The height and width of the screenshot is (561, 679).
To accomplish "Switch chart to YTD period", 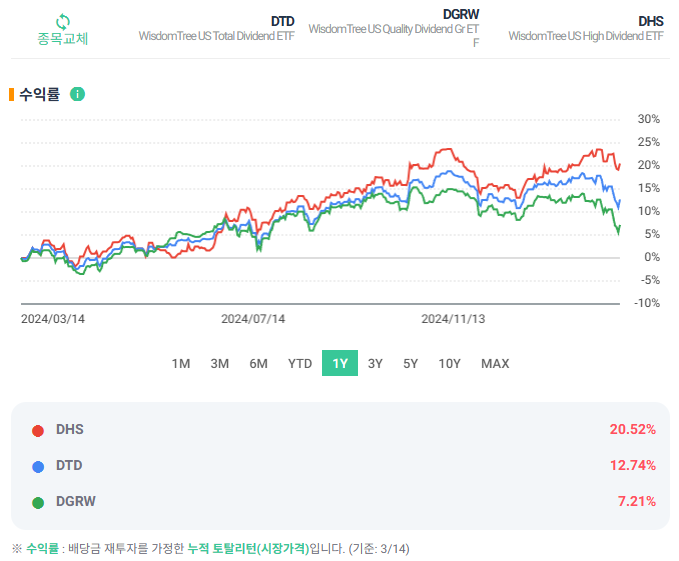I will 300,364.
